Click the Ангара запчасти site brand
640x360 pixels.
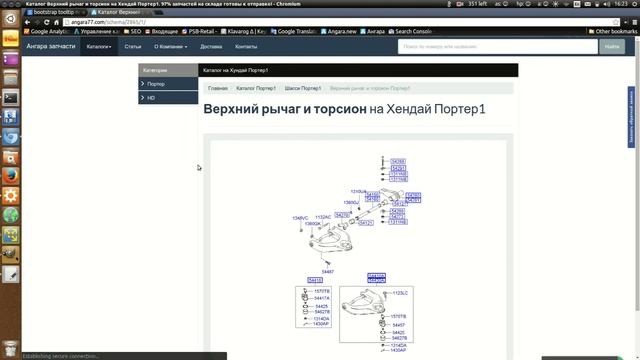tap(51, 46)
